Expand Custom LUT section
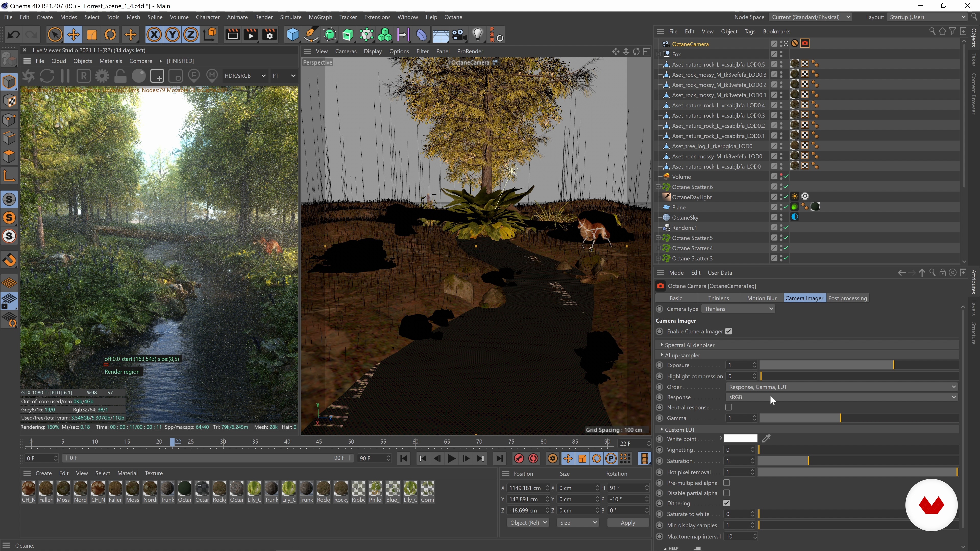The width and height of the screenshot is (980, 551). pos(662,429)
